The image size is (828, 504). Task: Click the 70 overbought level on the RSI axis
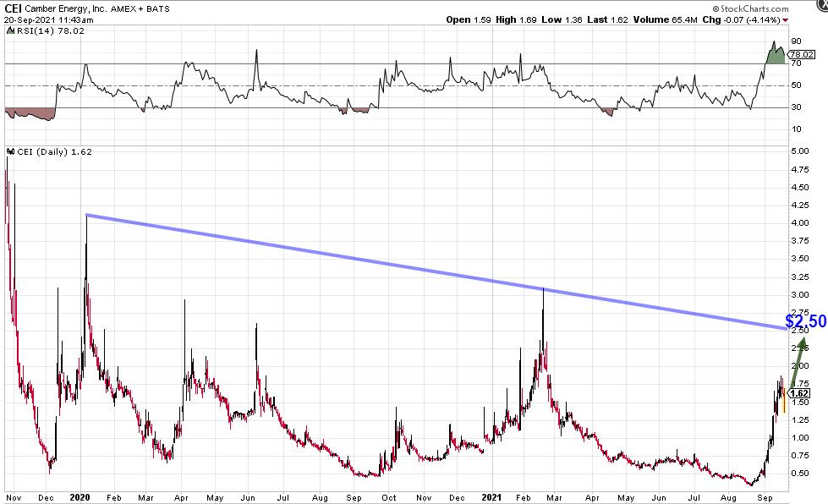796,63
